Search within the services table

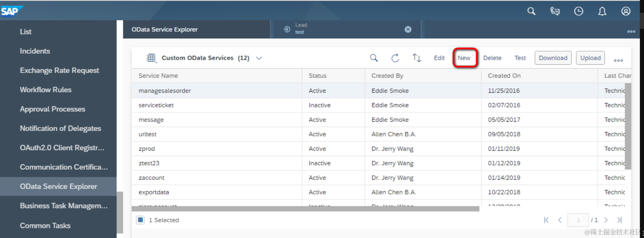(x=374, y=58)
